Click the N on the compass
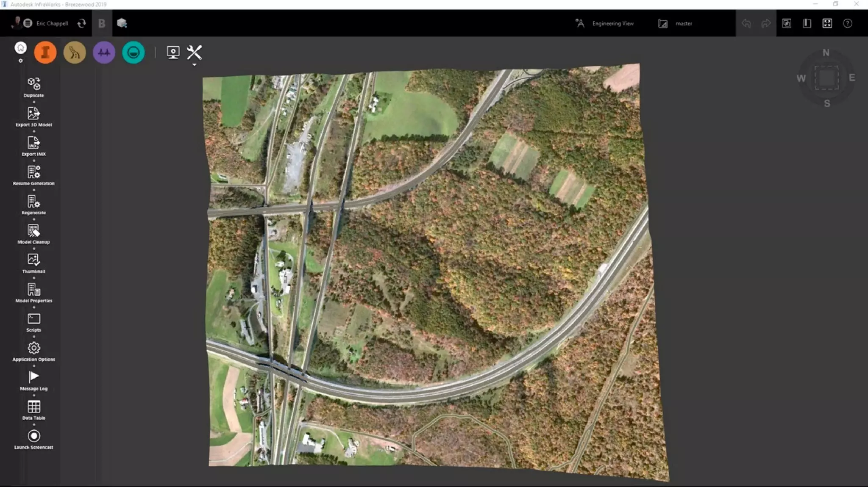This screenshot has width=868, height=487. 826,53
